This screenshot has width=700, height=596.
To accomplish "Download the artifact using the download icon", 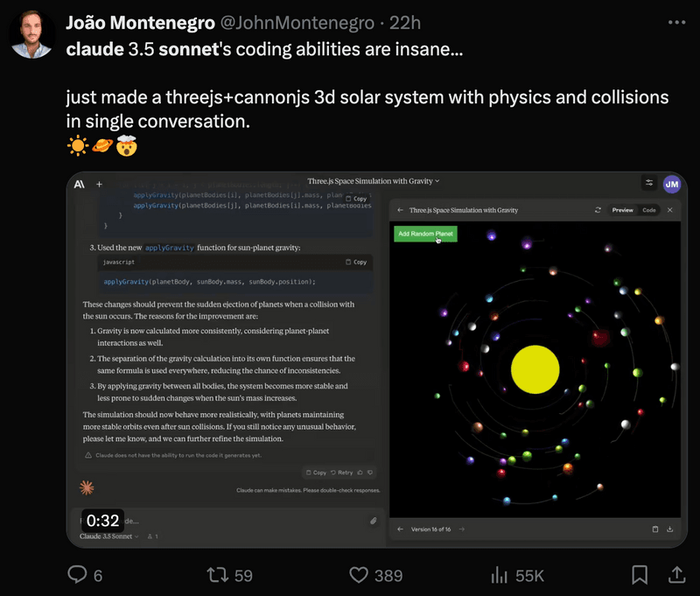I will tap(670, 529).
